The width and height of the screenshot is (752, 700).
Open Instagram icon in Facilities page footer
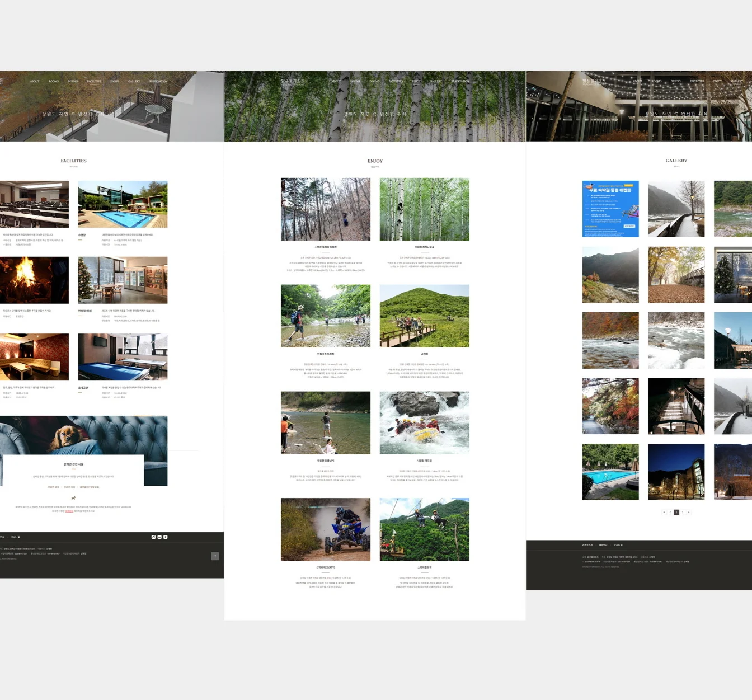tap(153, 537)
